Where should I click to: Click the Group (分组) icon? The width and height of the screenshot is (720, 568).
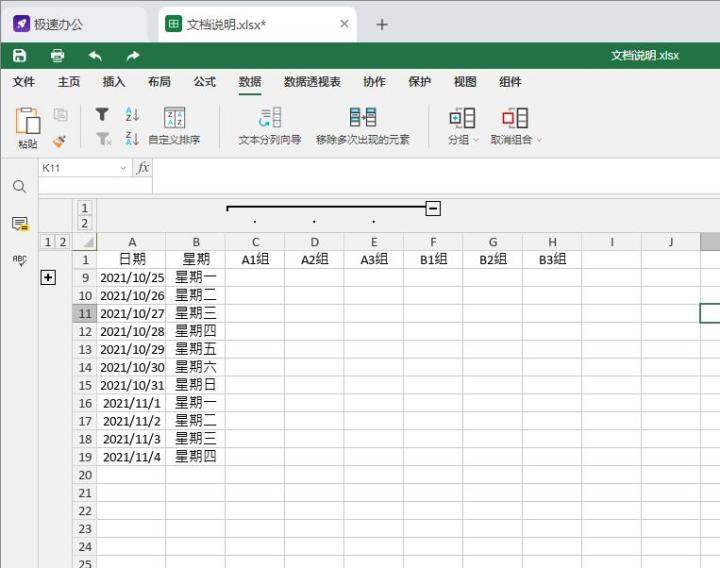pyautogui.click(x=461, y=118)
